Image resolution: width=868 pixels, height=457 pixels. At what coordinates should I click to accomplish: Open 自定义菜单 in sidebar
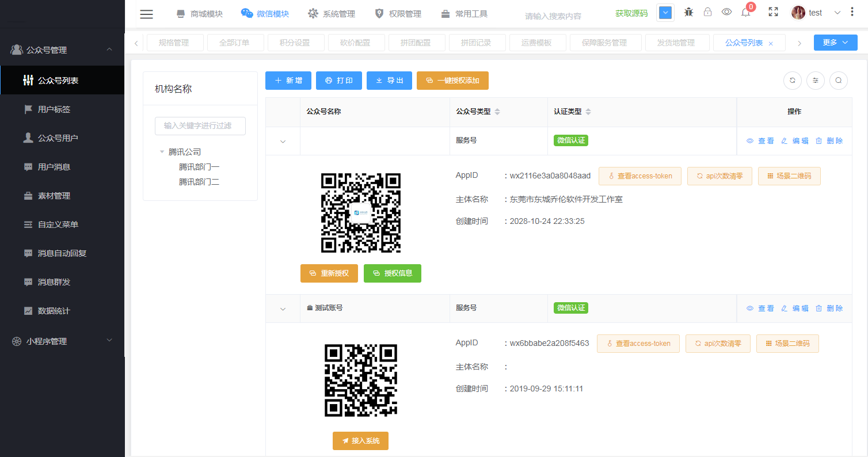[62, 224]
